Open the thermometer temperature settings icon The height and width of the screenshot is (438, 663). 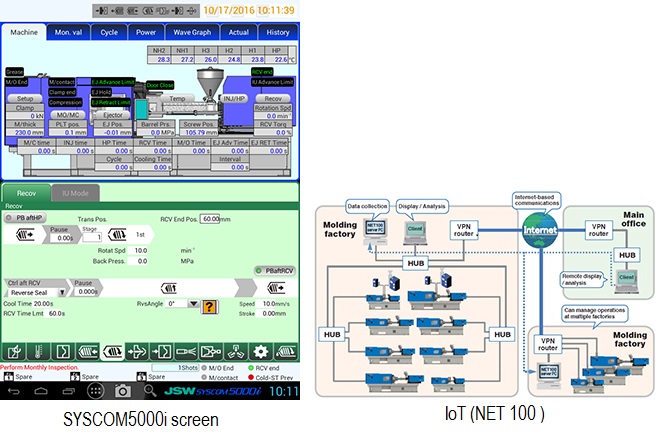coord(38,351)
